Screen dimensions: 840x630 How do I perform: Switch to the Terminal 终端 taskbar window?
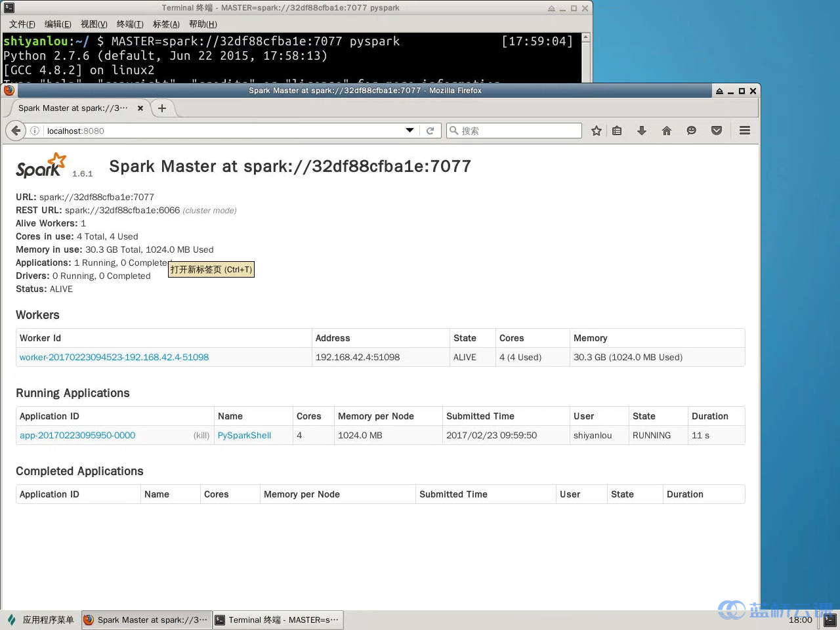278,619
